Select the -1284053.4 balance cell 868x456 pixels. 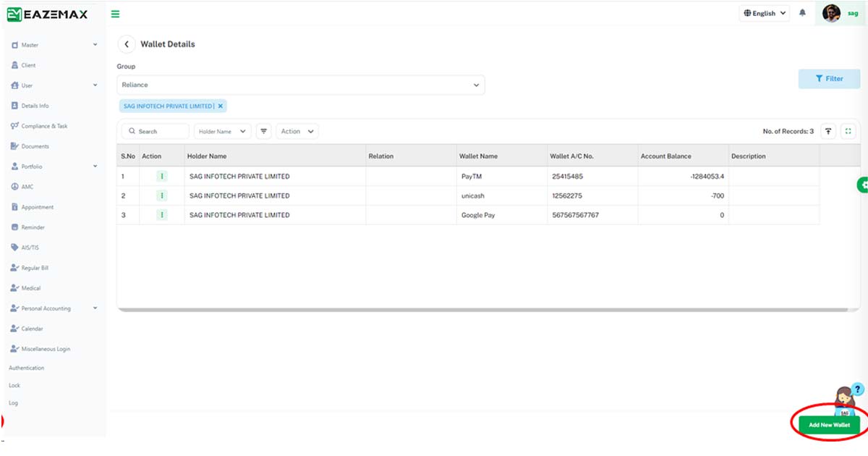(683, 176)
